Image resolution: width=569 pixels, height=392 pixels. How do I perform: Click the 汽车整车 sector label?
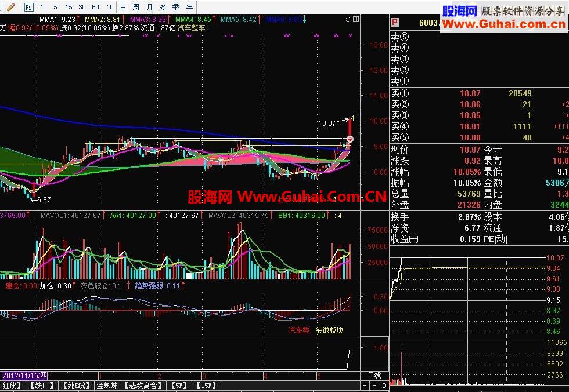tap(191, 27)
